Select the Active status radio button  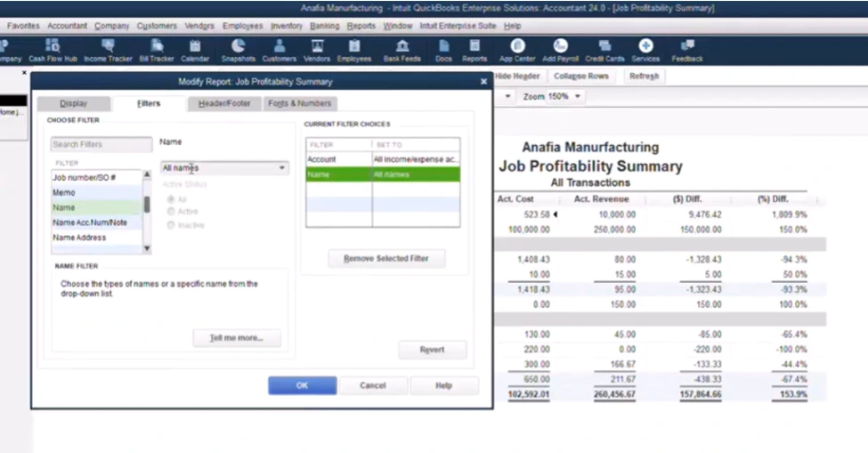171,211
